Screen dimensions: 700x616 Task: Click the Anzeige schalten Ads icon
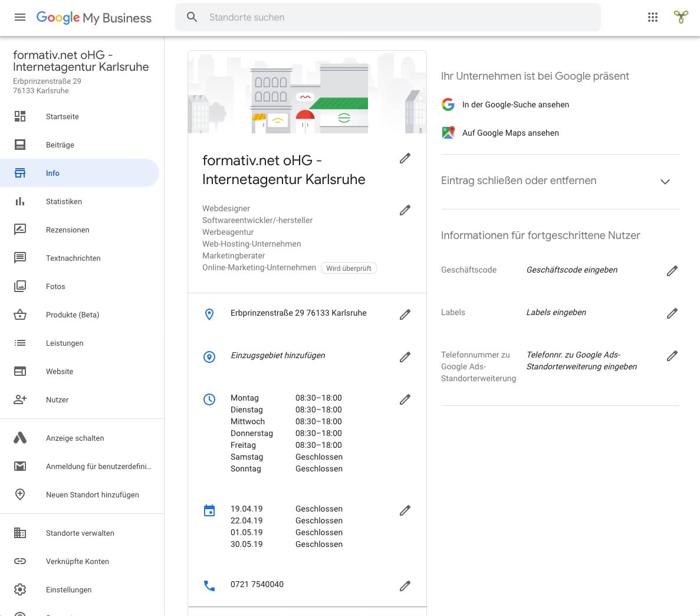click(20, 438)
